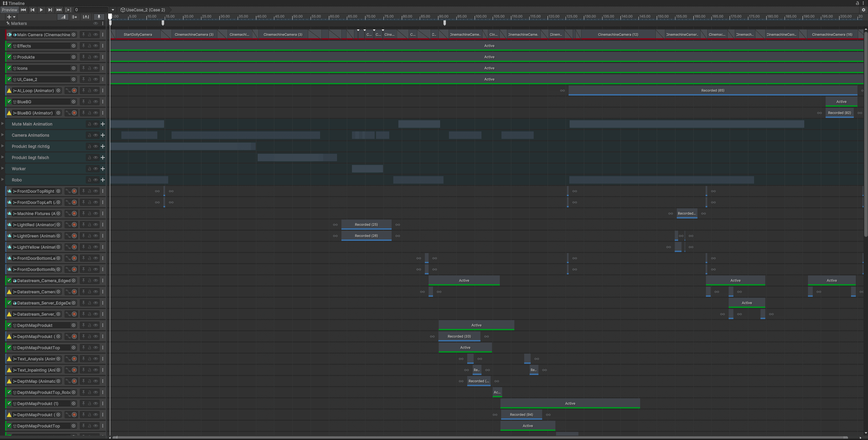Show curves for LightRed (Animator) track
This screenshot has height=440, width=868.
coord(68,225)
